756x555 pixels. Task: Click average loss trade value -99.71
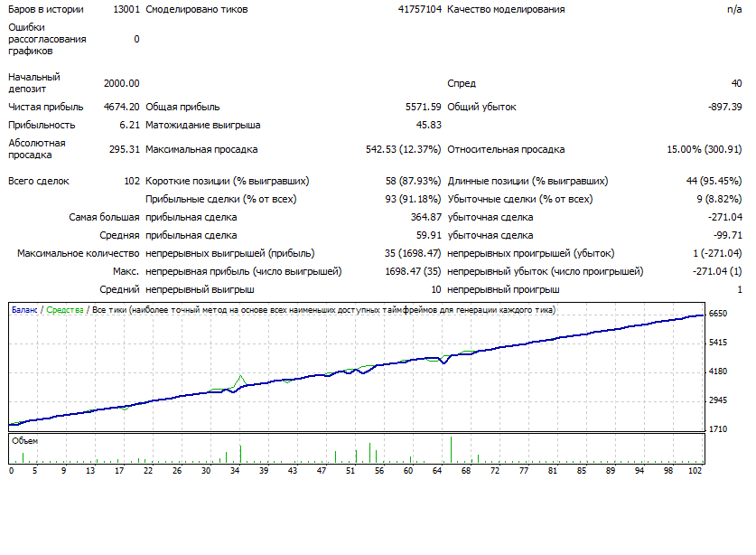tap(728, 236)
